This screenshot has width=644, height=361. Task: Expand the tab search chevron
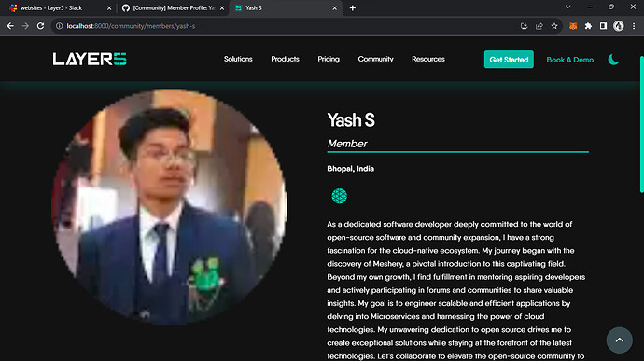(x=568, y=7)
